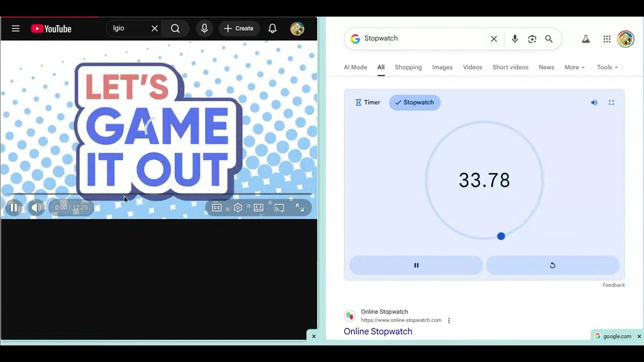The image size is (644, 362).
Task: Mute the YouTube video volume
Action: [x=36, y=207]
